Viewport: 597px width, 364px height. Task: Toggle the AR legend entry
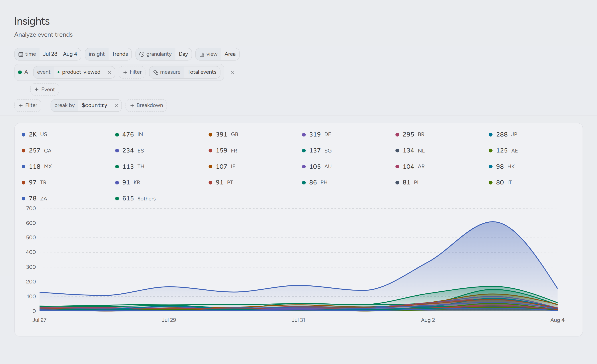coord(410,167)
